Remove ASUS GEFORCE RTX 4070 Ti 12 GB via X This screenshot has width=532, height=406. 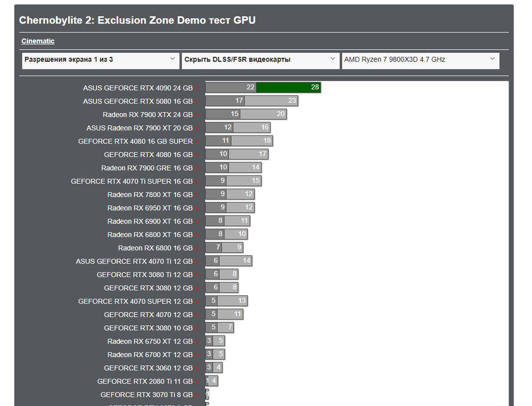(x=197, y=262)
